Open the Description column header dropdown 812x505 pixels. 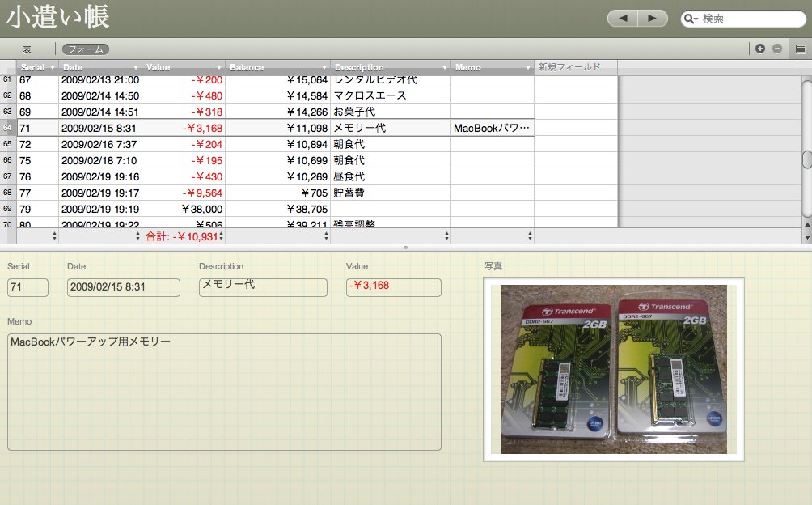[x=444, y=67]
